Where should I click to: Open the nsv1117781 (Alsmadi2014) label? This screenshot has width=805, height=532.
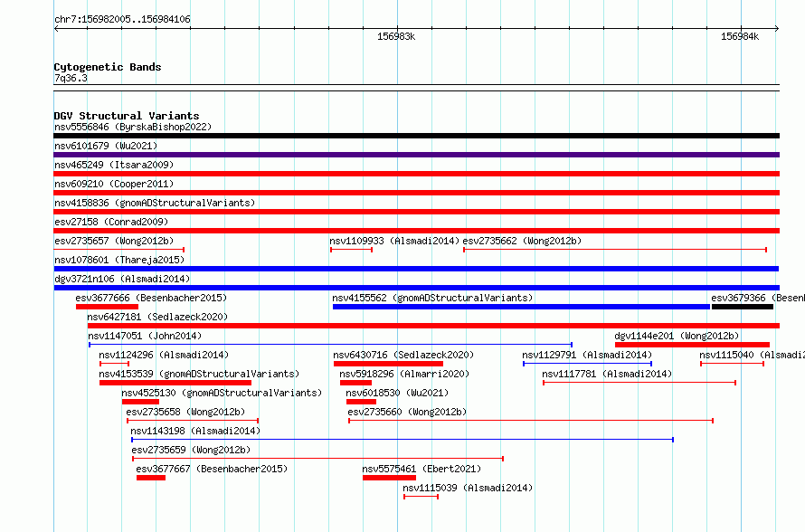[607, 374]
